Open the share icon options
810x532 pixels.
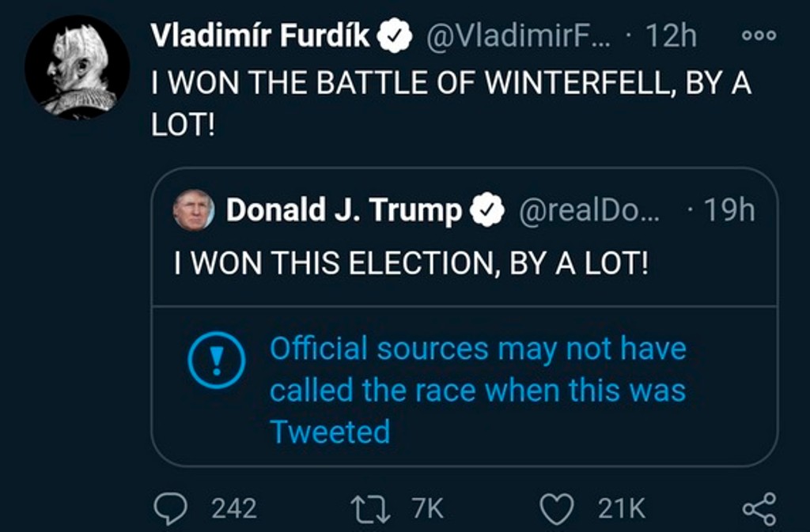(x=759, y=508)
